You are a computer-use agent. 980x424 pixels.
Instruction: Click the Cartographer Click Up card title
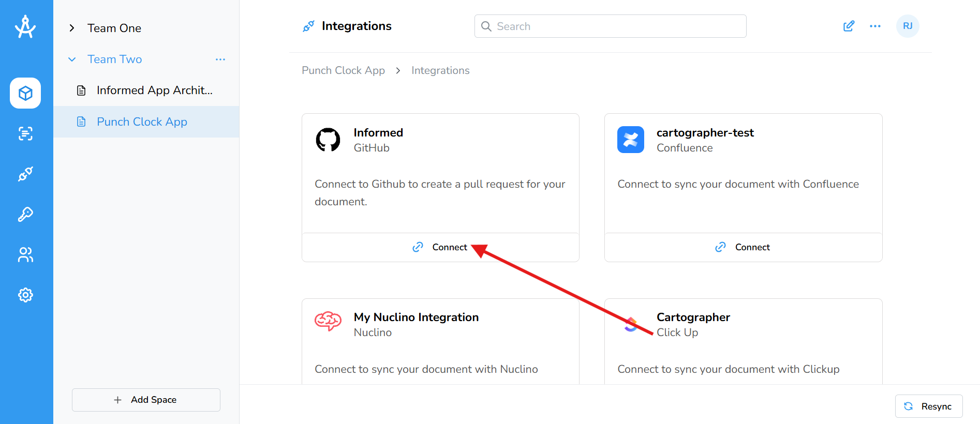[693, 317]
